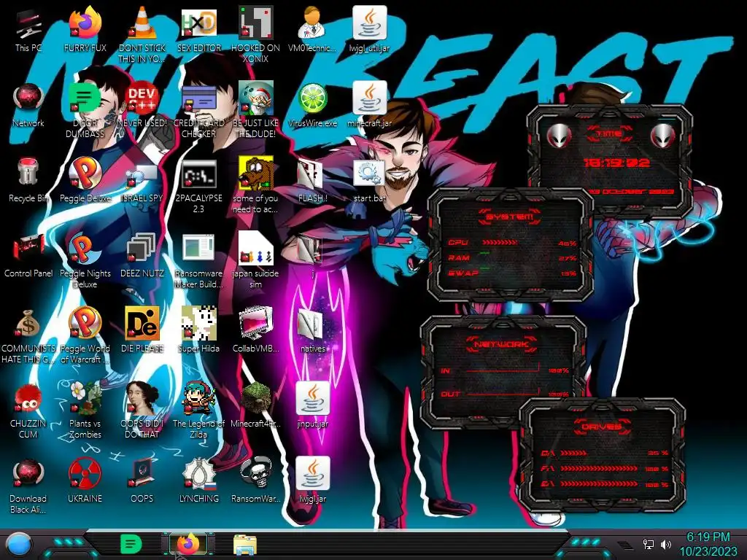The image size is (747, 560).
Task: Click the right alien head on Time widget
Action: 662,136
